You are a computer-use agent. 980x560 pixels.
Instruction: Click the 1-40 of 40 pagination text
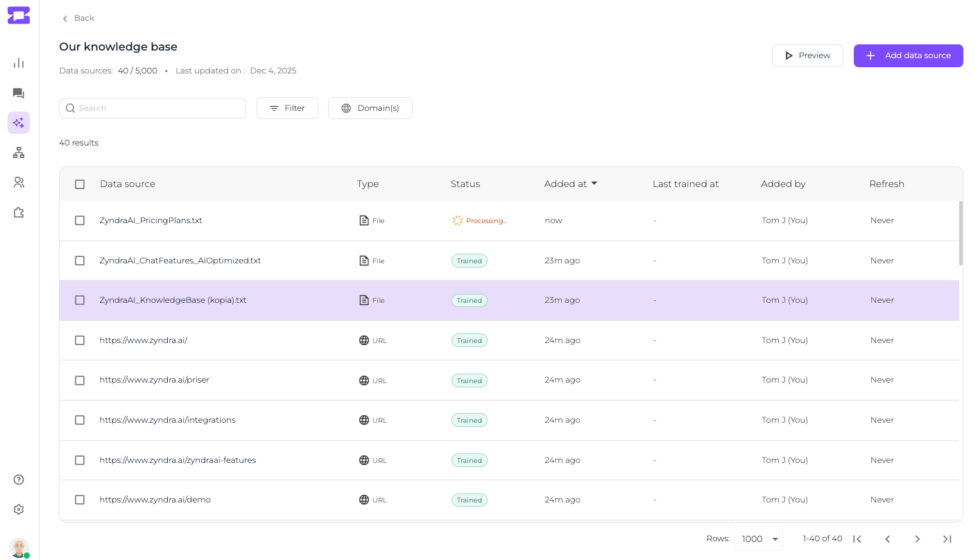823,539
